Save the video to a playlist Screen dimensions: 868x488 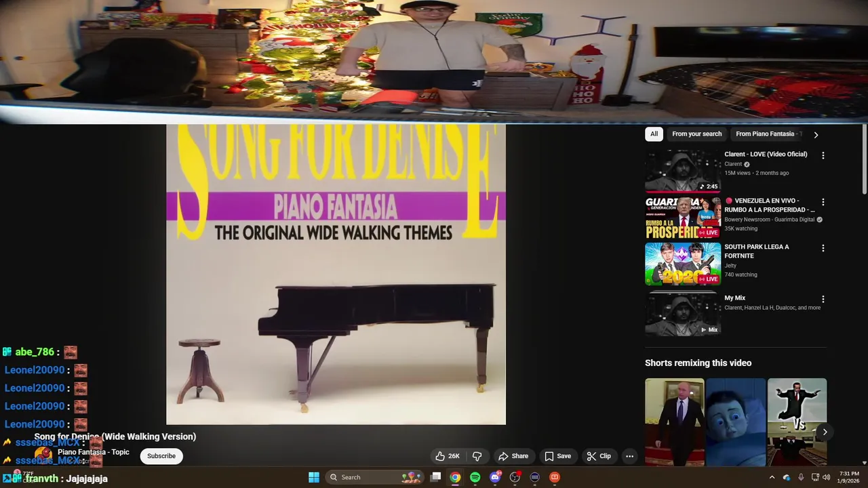[558, 456]
